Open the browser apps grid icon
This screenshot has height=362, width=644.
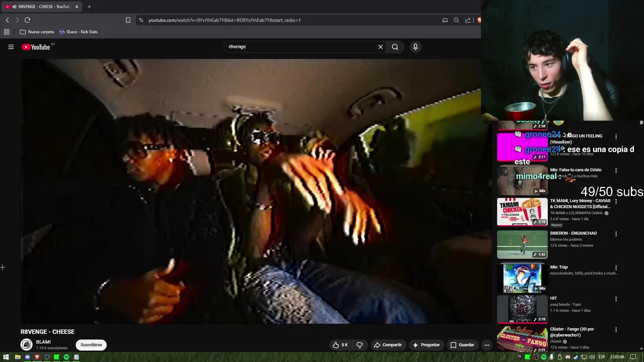click(x=7, y=32)
